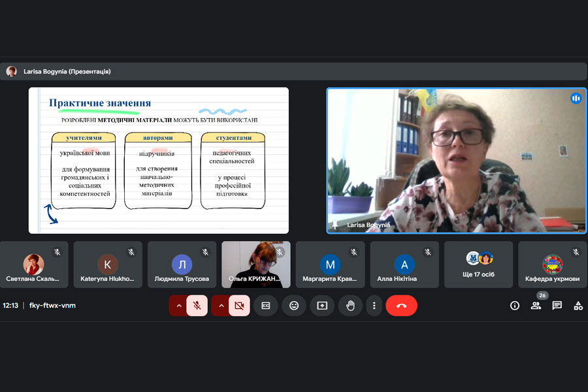Click the учителями box on the slide
Viewport: 588px width, 392px height.
pos(84,171)
